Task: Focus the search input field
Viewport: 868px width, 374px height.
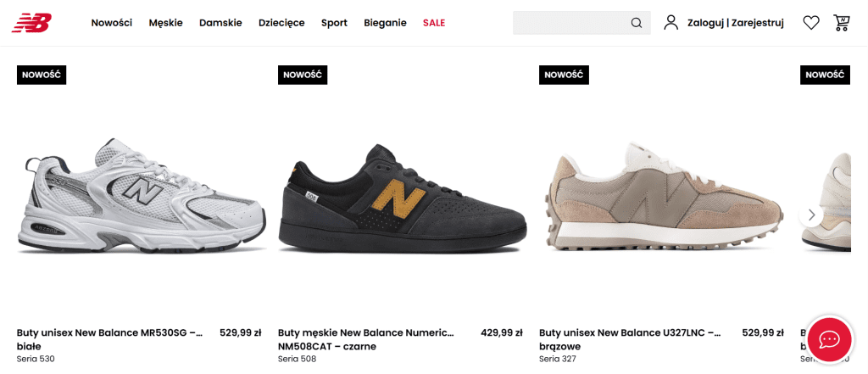Action: pyautogui.click(x=570, y=23)
